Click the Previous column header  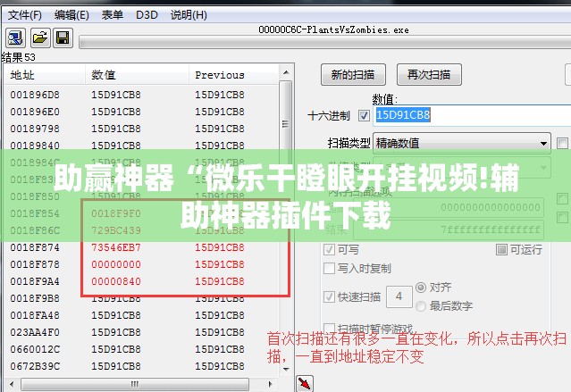(234, 75)
